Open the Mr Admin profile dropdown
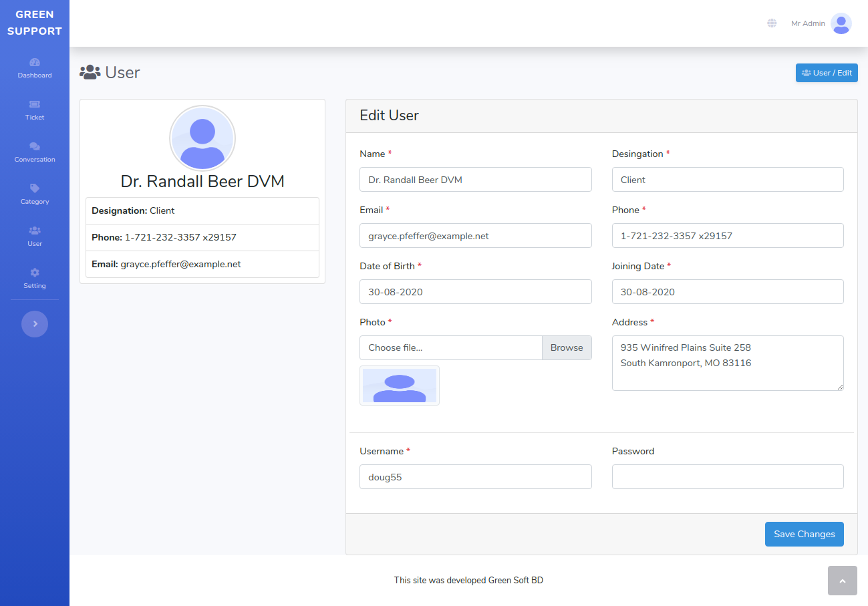The width and height of the screenshot is (868, 606). (808, 23)
